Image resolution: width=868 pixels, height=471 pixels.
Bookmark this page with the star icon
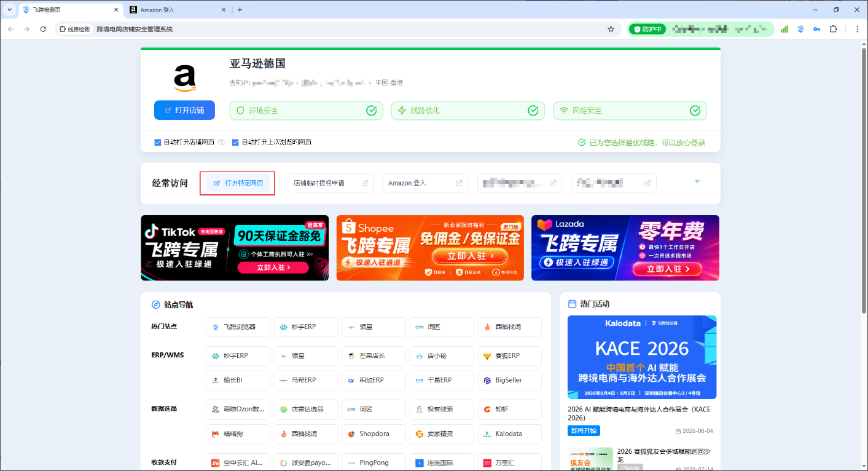pyautogui.click(x=611, y=29)
